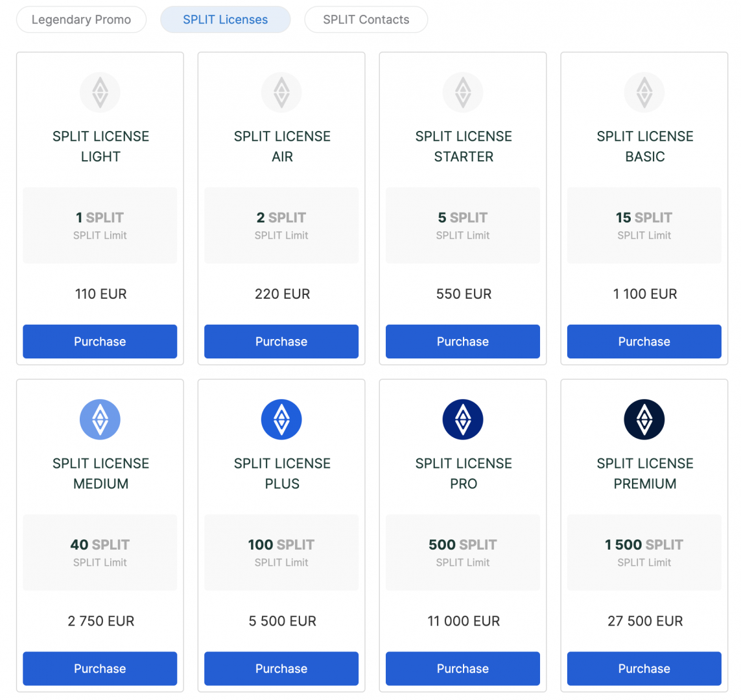Buy the 5 500 EUR Plus license
The width and height of the screenshot is (741, 700).
[x=281, y=669]
